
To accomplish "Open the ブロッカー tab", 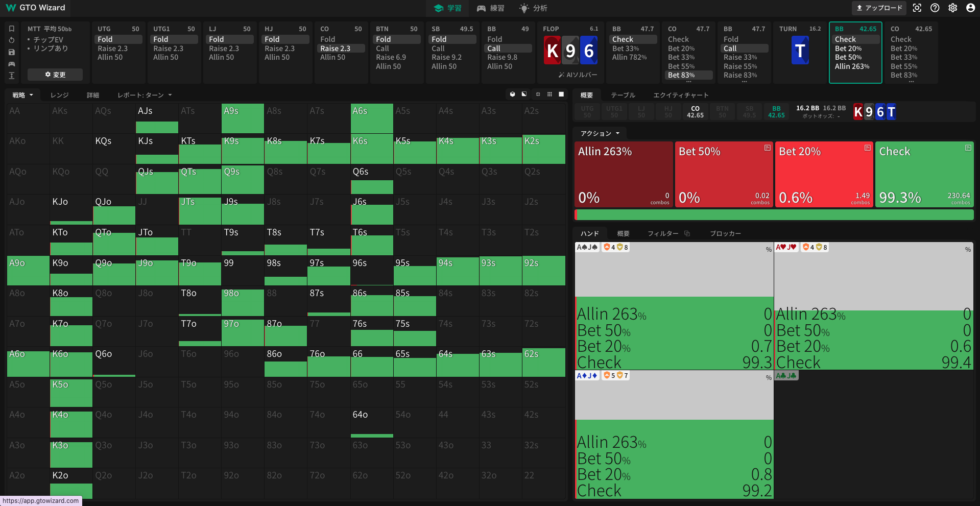I will pyautogui.click(x=725, y=233).
